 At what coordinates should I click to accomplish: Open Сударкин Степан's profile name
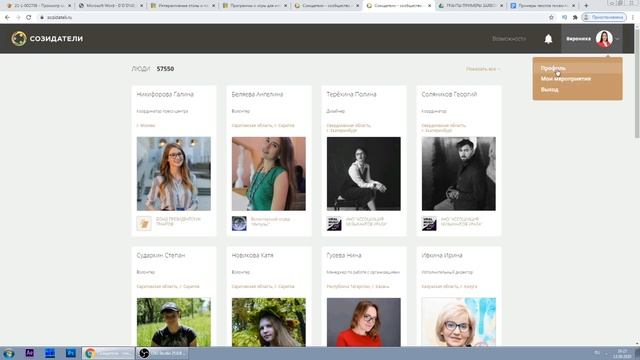[x=161, y=255]
